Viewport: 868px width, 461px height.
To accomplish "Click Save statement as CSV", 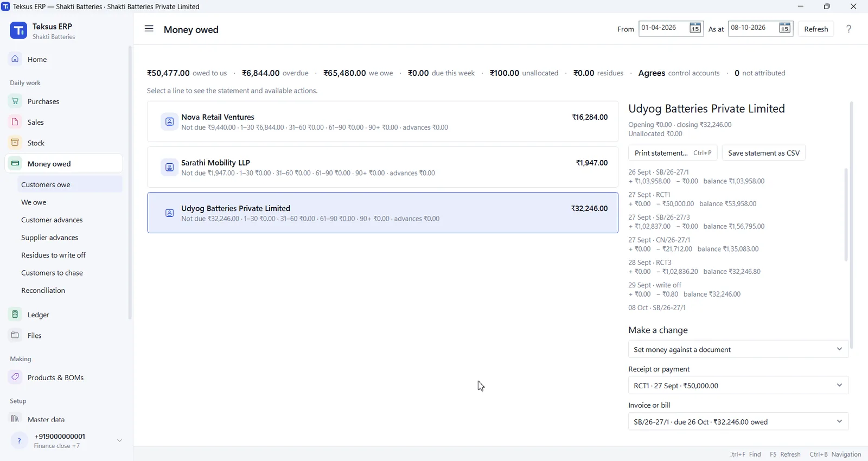I will pos(764,153).
